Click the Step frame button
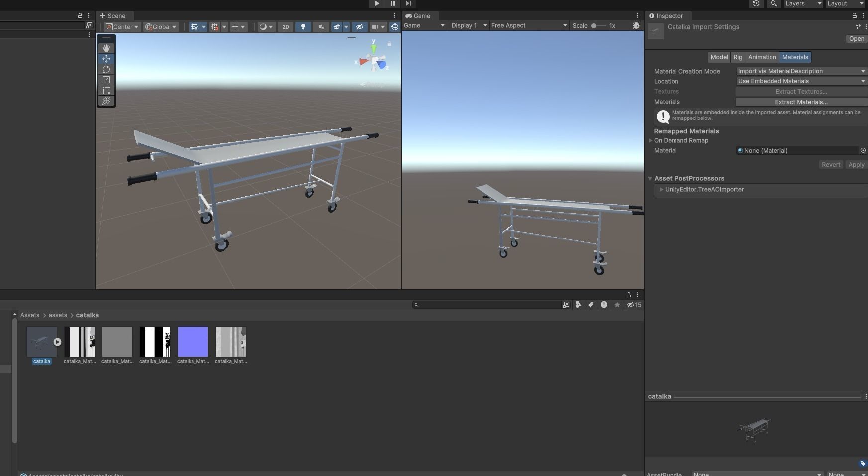Image resolution: width=868 pixels, height=476 pixels. point(408,3)
